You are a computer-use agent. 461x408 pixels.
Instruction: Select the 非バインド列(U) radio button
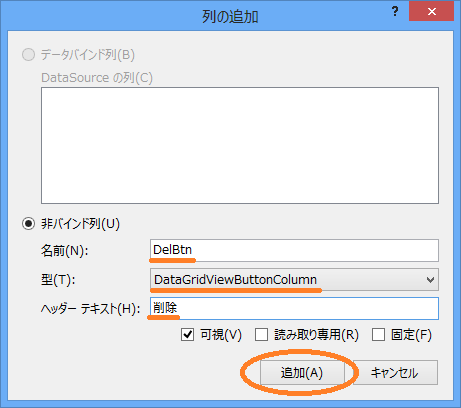28,224
